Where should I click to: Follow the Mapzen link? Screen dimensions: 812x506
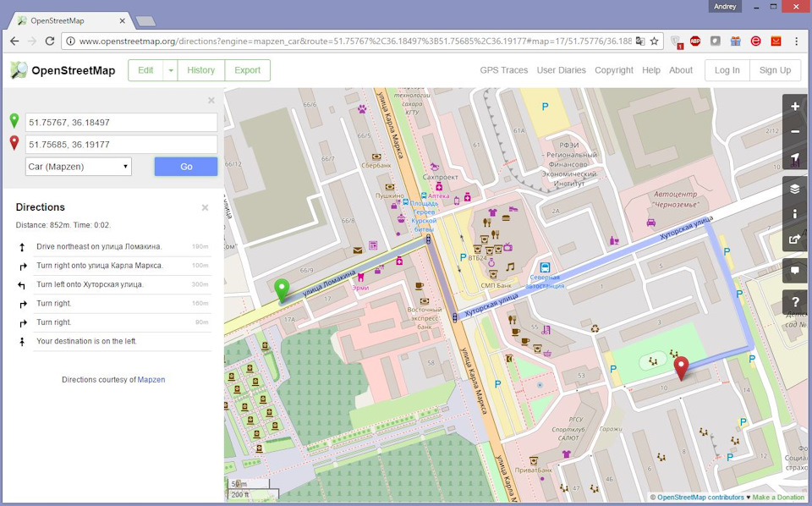[x=151, y=380]
